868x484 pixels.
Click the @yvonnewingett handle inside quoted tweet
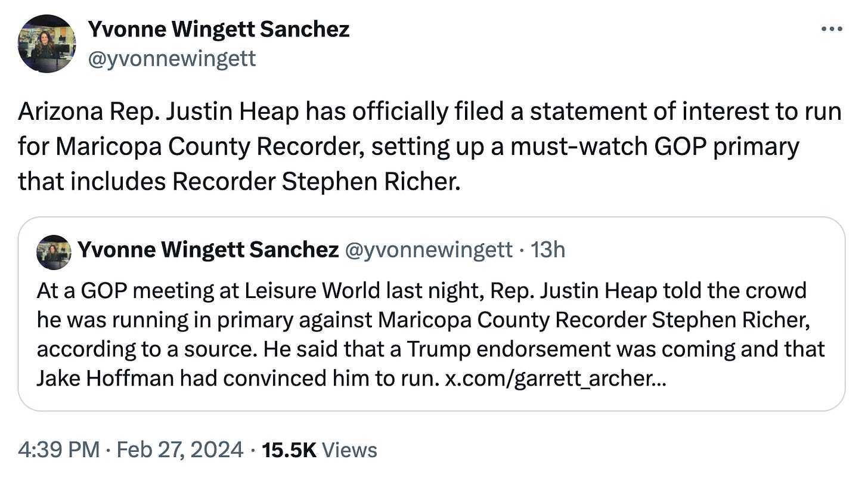tap(429, 250)
